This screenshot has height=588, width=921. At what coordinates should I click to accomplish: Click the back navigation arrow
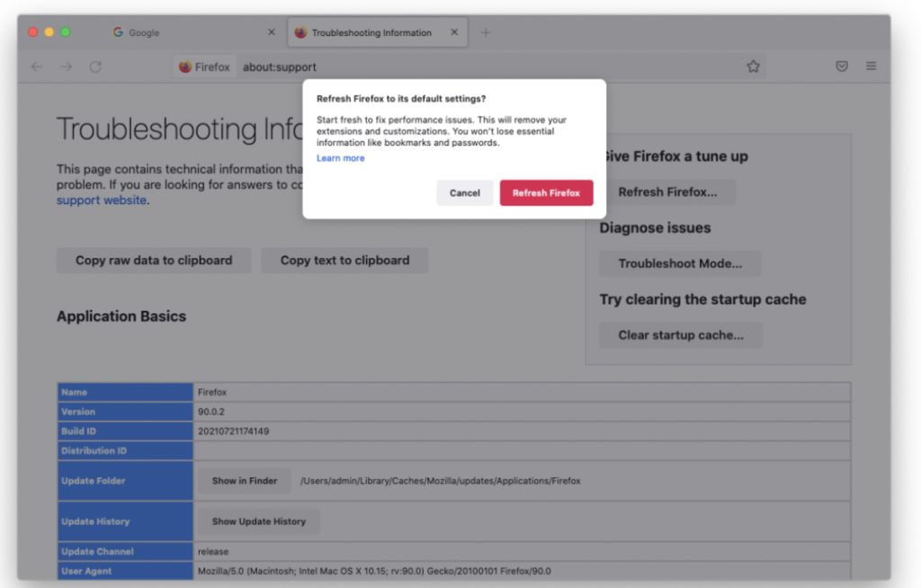coord(37,67)
